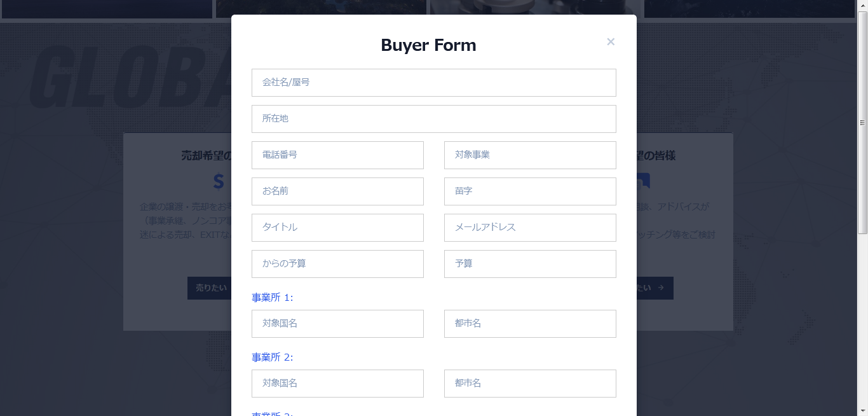Click 対象国名 field under 事業所 2
Image resolution: width=868 pixels, height=416 pixels.
[x=337, y=384]
